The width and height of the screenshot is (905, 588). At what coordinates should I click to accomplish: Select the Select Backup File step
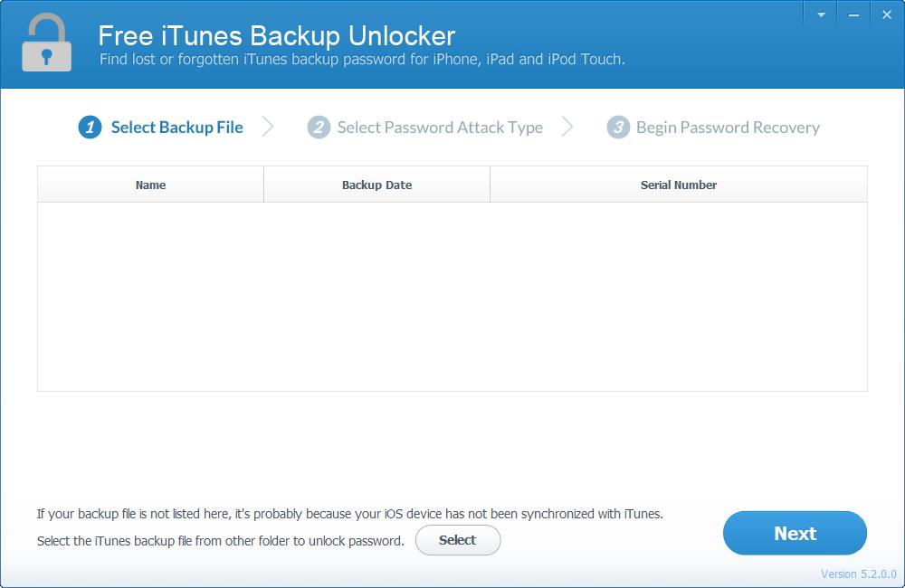(176, 127)
